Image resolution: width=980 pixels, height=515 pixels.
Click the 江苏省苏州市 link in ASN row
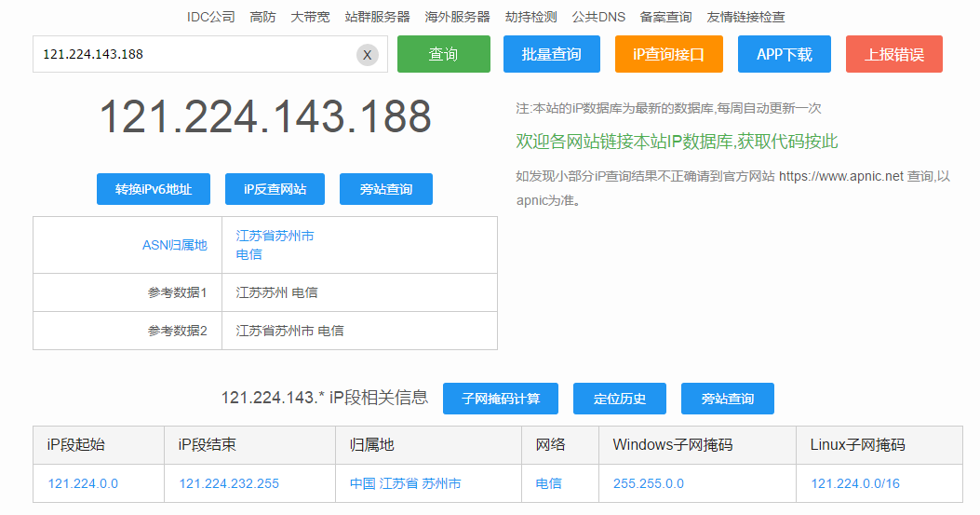(x=275, y=236)
